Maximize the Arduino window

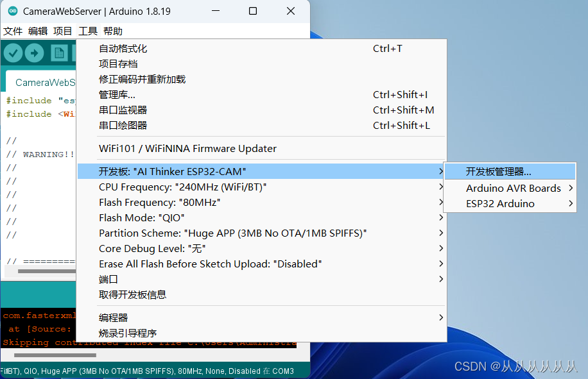click(x=253, y=12)
